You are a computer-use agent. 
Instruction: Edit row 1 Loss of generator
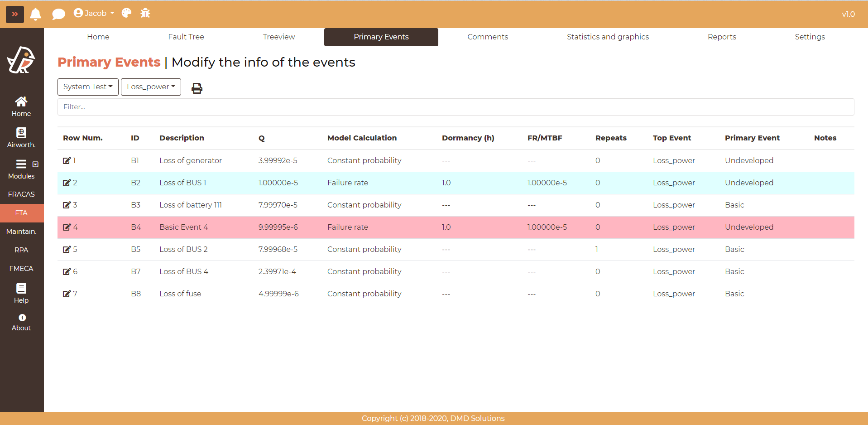pyautogui.click(x=67, y=160)
